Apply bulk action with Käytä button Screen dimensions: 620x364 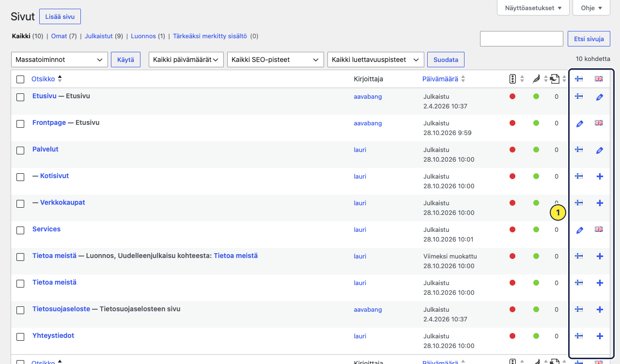tap(126, 60)
